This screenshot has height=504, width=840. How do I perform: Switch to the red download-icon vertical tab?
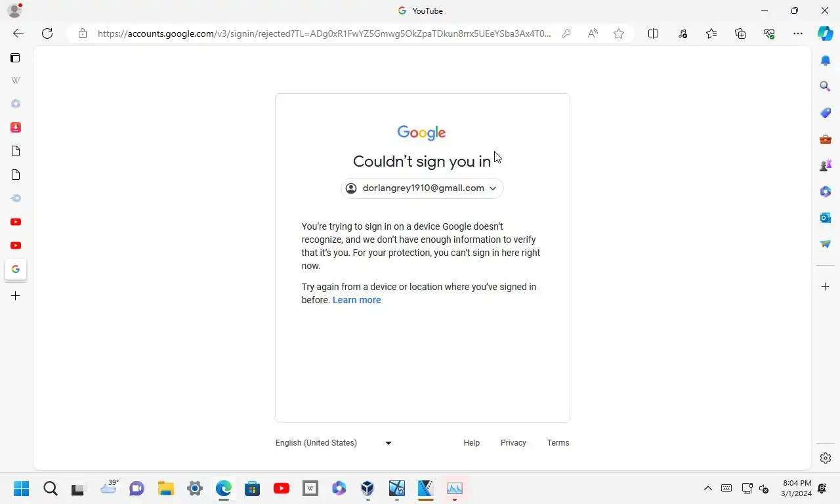click(16, 127)
